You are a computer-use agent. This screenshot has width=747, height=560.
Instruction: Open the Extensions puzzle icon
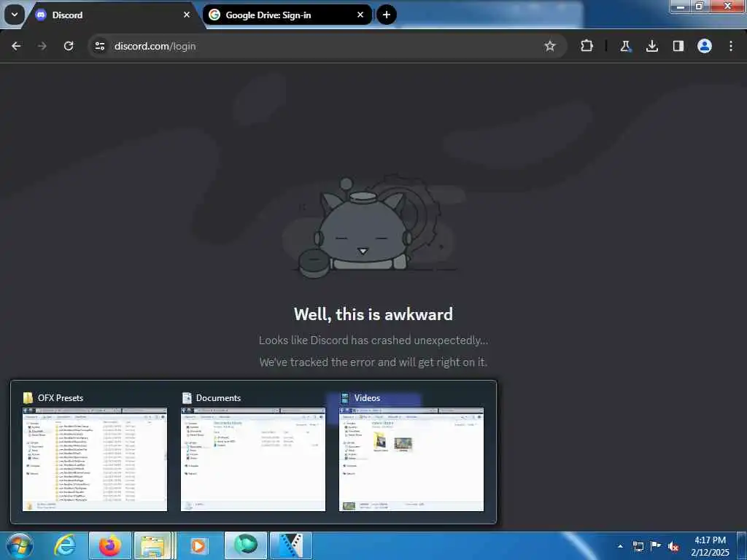[x=587, y=46]
